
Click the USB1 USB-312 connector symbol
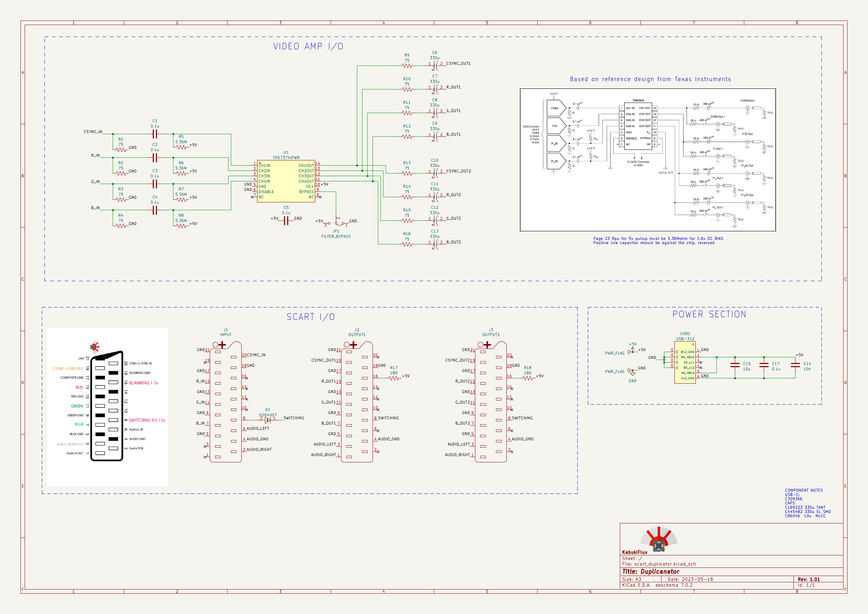point(685,363)
